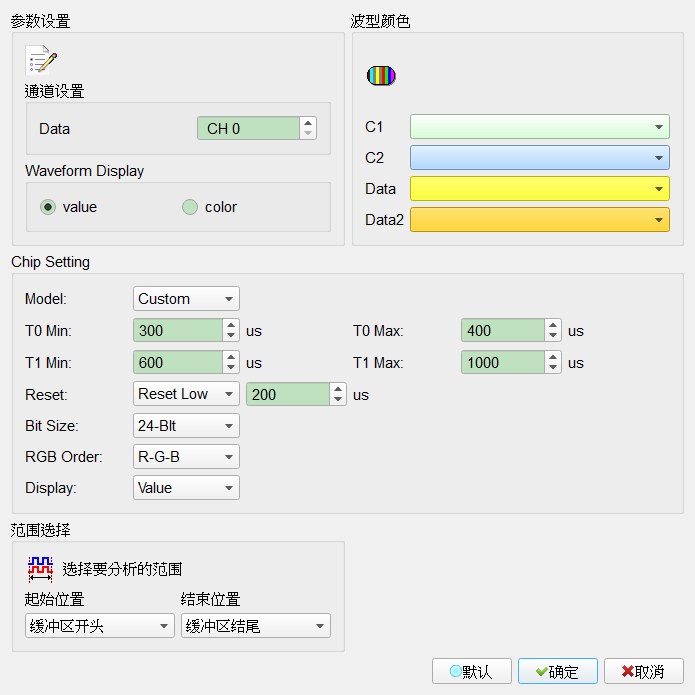Click the CH 0 channel input field
Screen dimensions: 695x695
248,129
